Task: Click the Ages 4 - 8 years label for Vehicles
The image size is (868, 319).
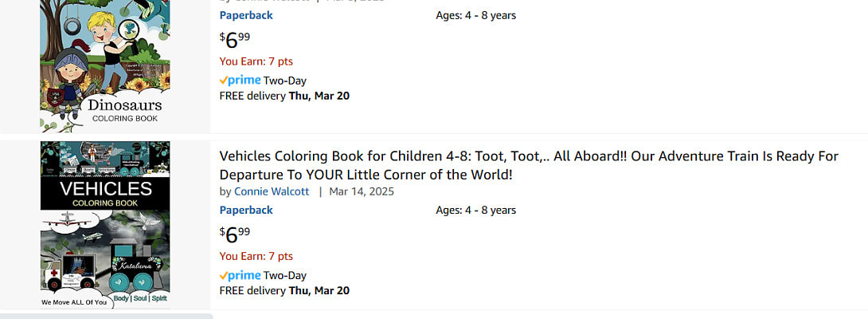Action: coord(475,210)
